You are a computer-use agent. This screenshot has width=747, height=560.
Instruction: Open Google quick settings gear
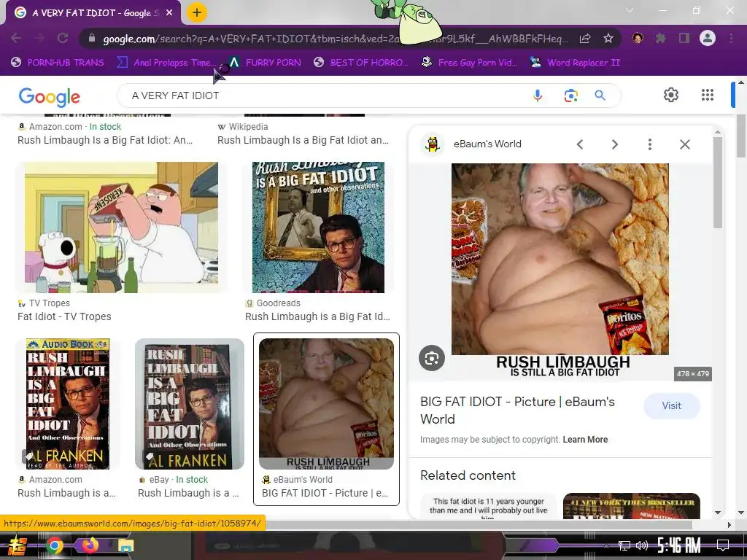(671, 95)
